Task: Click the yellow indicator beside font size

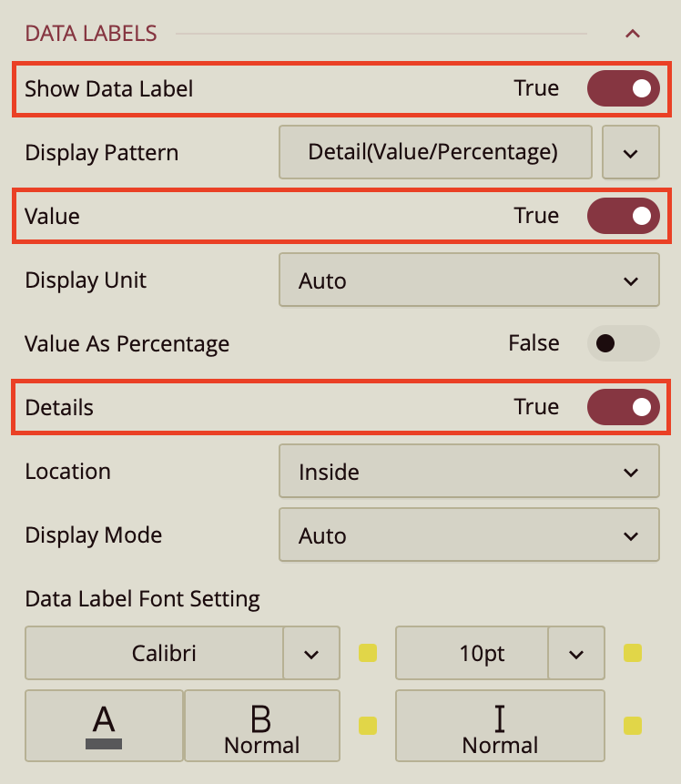Action: pyautogui.click(x=633, y=653)
